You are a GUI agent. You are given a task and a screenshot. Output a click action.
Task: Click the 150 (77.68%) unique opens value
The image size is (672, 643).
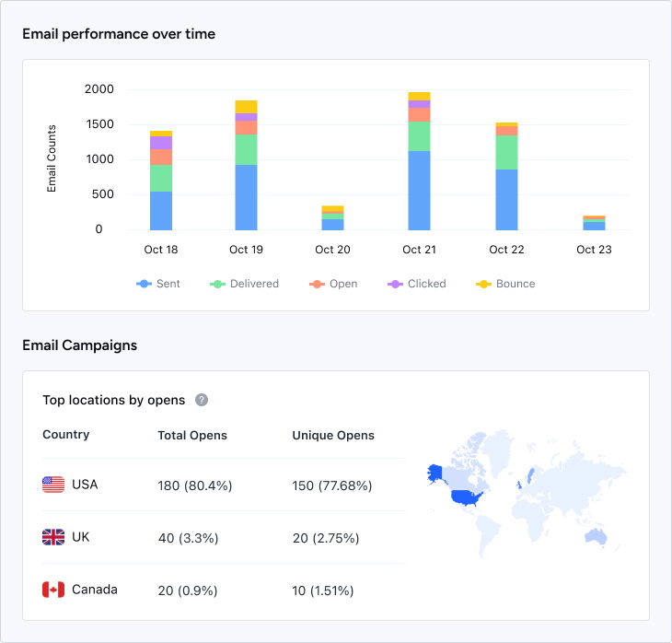(x=332, y=485)
